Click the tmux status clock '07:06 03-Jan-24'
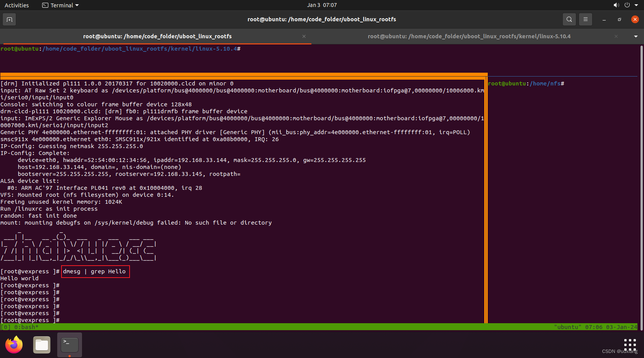The width and height of the screenshot is (644, 358). 611,327
